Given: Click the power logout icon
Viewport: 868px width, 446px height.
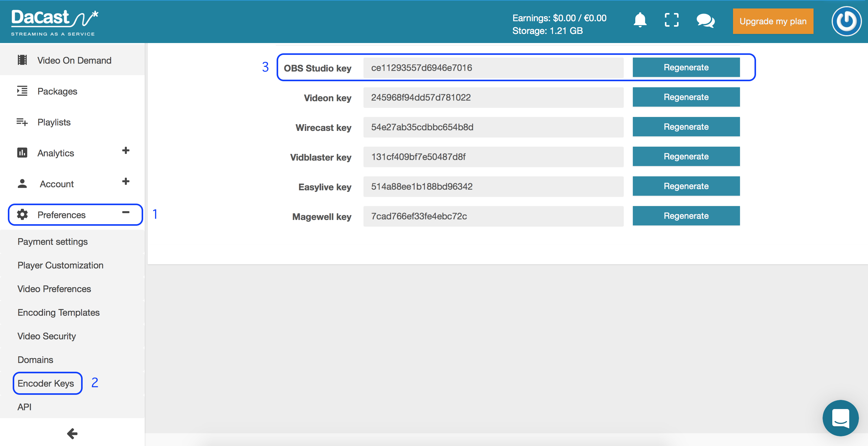Looking at the screenshot, I should pyautogui.click(x=846, y=21).
